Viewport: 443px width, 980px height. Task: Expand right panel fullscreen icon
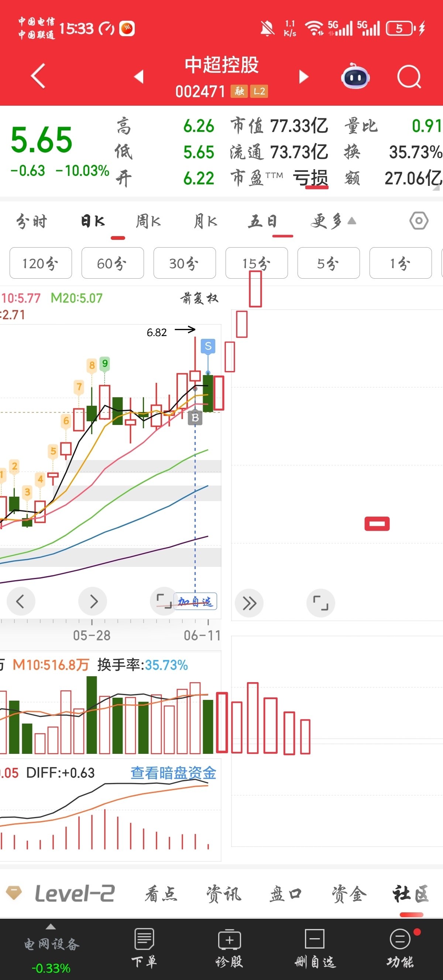[x=321, y=603]
